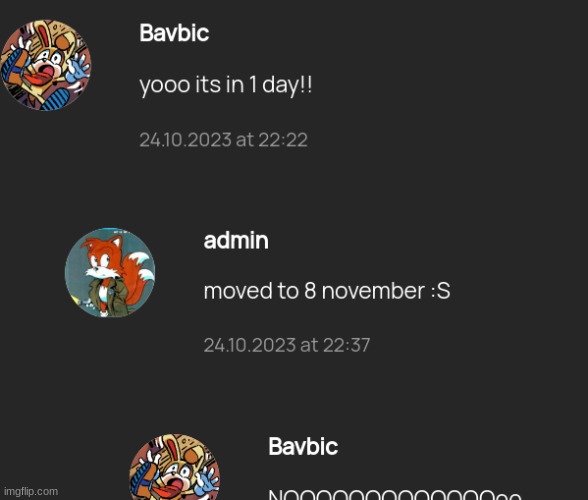Image resolution: width=588 pixels, height=500 pixels.
Task: Click admin's orange fox avatar
Action: click(x=110, y=272)
